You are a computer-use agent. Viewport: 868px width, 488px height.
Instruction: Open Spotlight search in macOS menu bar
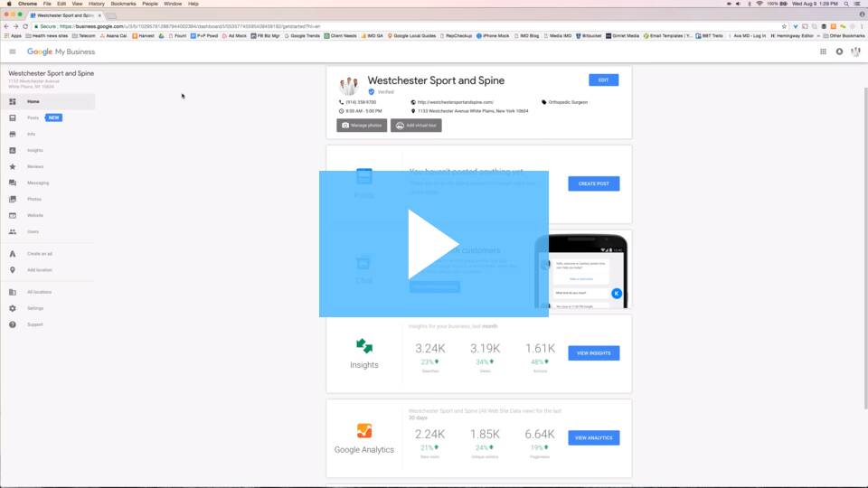coord(846,4)
